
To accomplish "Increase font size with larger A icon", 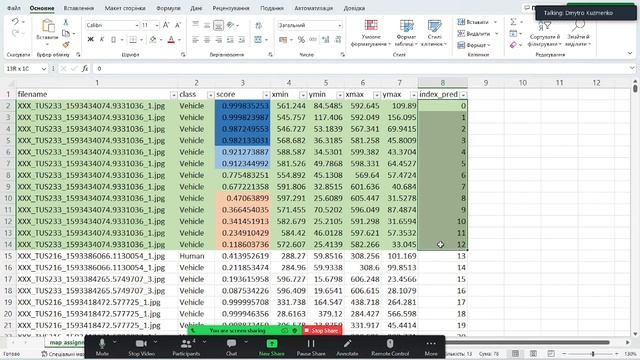I will [166, 25].
